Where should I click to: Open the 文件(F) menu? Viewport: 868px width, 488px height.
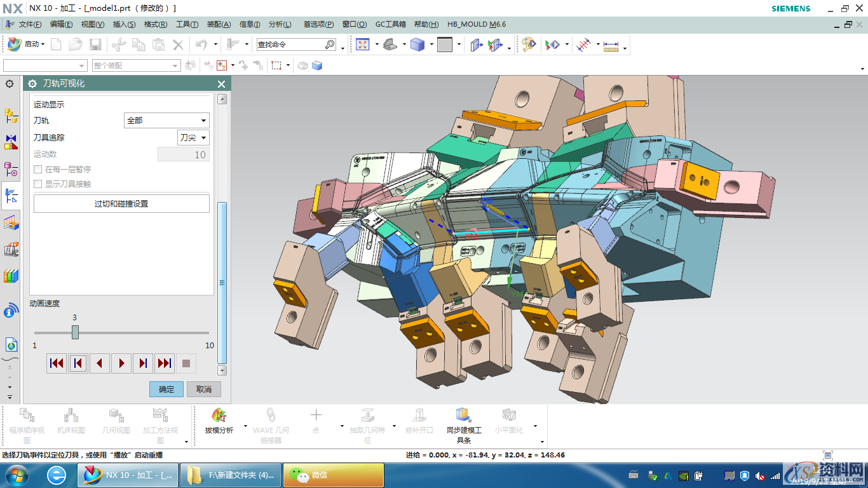[30, 24]
